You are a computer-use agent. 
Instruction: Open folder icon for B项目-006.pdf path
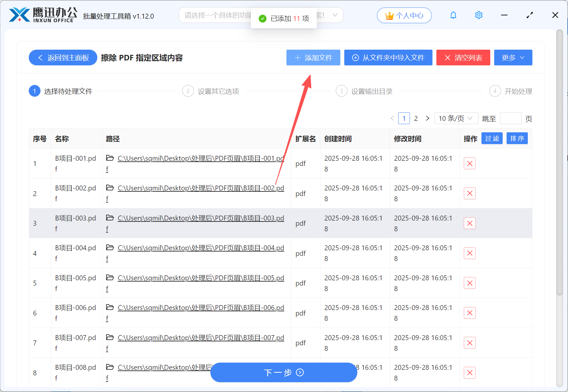[x=110, y=307]
